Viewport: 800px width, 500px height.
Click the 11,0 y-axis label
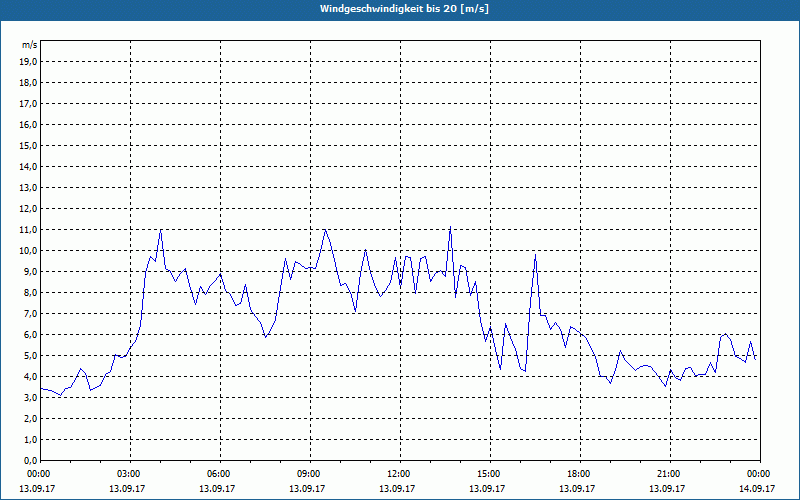pos(28,230)
